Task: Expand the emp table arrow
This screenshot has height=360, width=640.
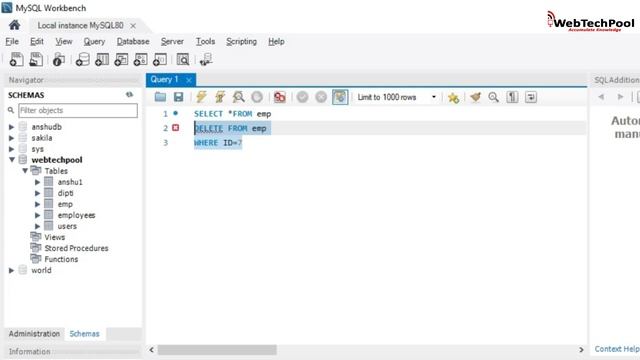Action: tap(38, 204)
